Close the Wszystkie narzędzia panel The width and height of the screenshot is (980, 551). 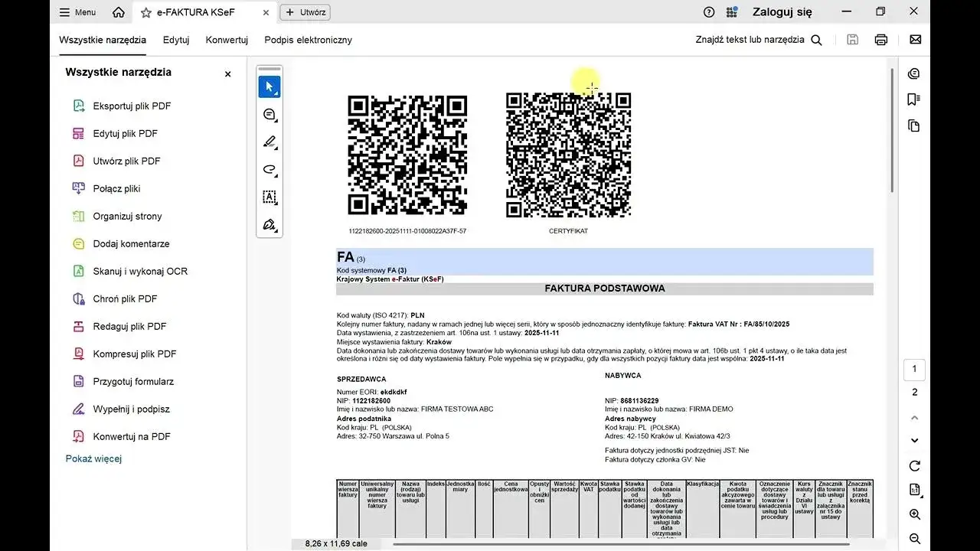pyautogui.click(x=227, y=74)
